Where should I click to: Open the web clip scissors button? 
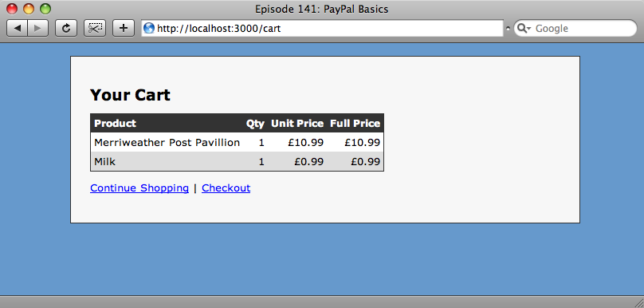point(95,28)
